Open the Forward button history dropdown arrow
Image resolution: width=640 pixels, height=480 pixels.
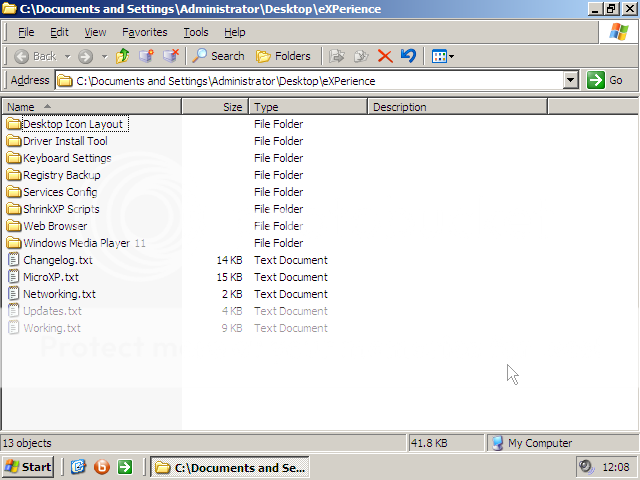pyautogui.click(x=104, y=56)
